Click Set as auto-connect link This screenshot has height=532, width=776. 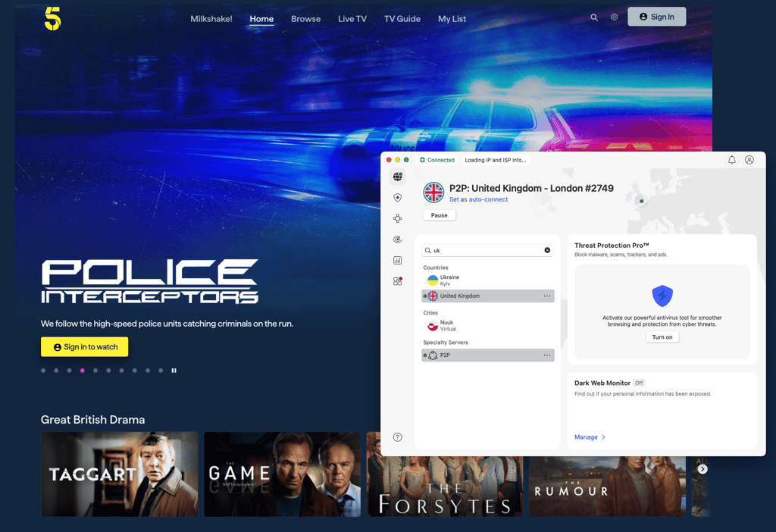[x=479, y=199]
